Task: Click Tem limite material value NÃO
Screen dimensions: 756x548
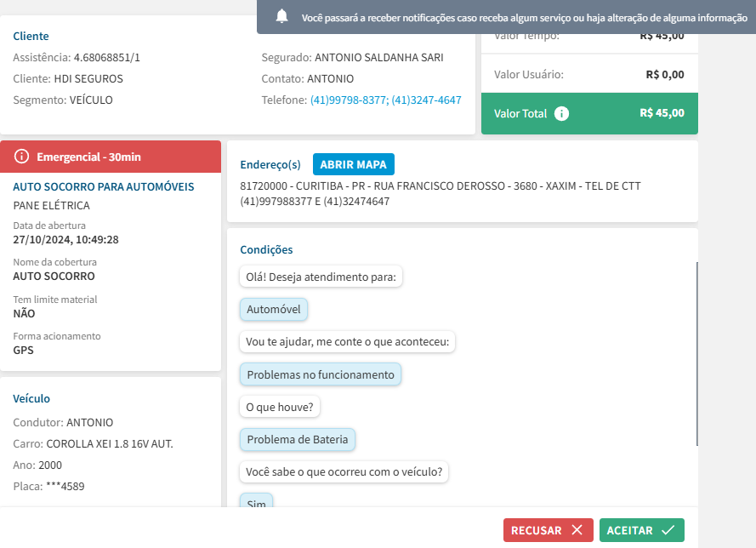Action: click(x=24, y=313)
